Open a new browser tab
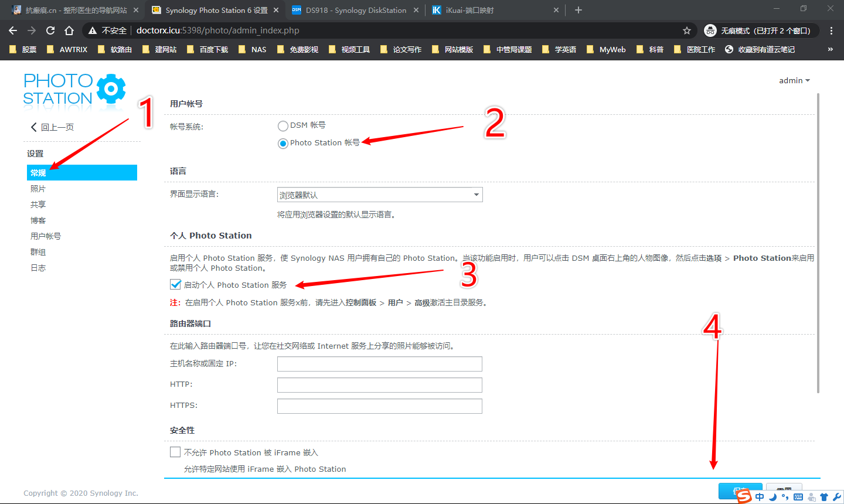Viewport: 844px width, 504px height. [578, 10]
